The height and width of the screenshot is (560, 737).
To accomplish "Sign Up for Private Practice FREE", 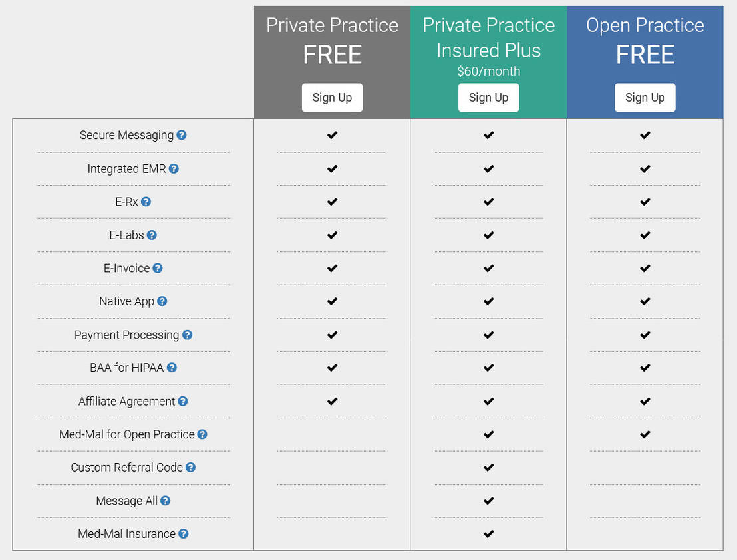I will point(332,97).
